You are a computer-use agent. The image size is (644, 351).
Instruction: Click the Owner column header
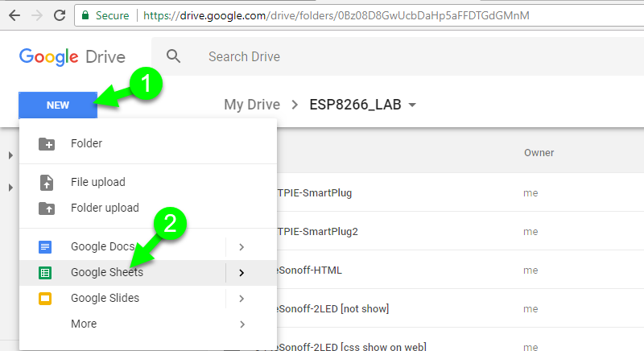tap(539, 153)
